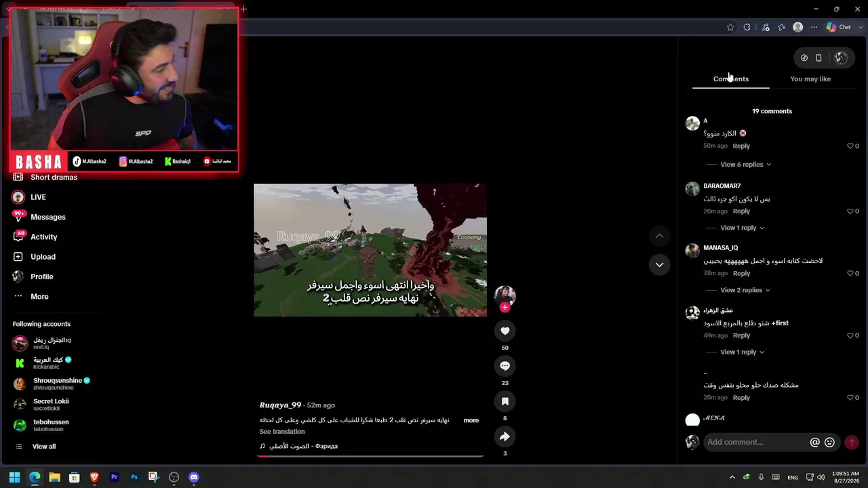Open the Short dramas sidebar icon
This screenshot has height=488, width=868.
coord(18,178)
